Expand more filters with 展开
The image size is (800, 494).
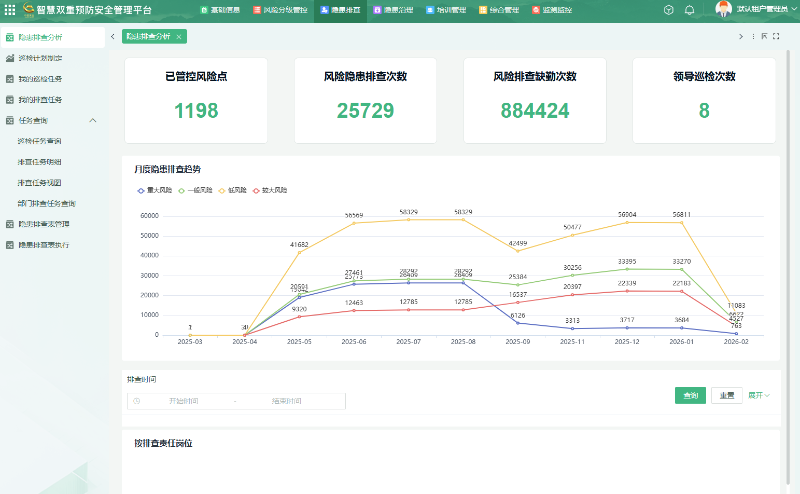tap(759, 396)
